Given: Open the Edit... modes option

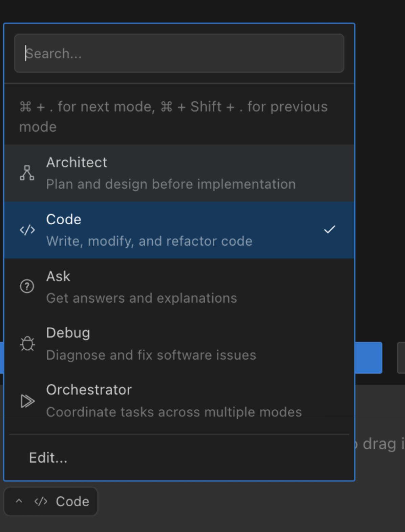Looking at the screenshot, I should [48, 458].
